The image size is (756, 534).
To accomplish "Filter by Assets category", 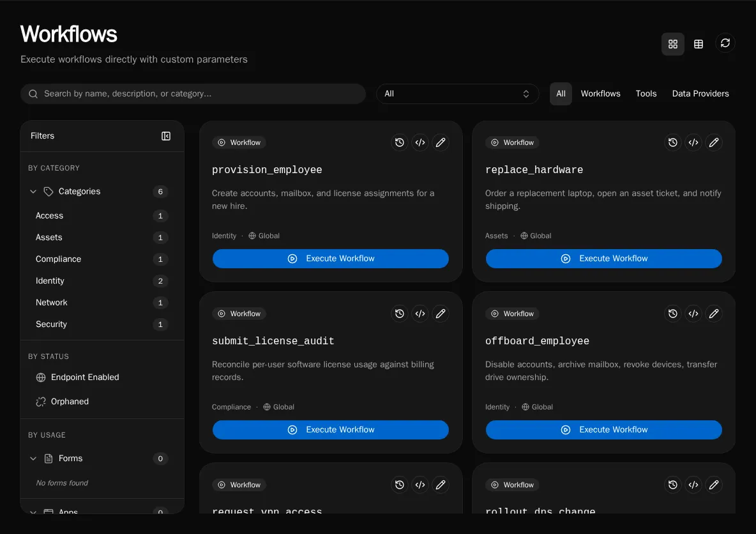I will tap(102, 238).
